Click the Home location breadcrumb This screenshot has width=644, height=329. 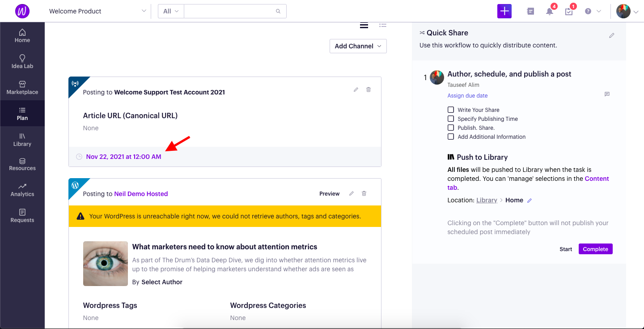point(514,200)
